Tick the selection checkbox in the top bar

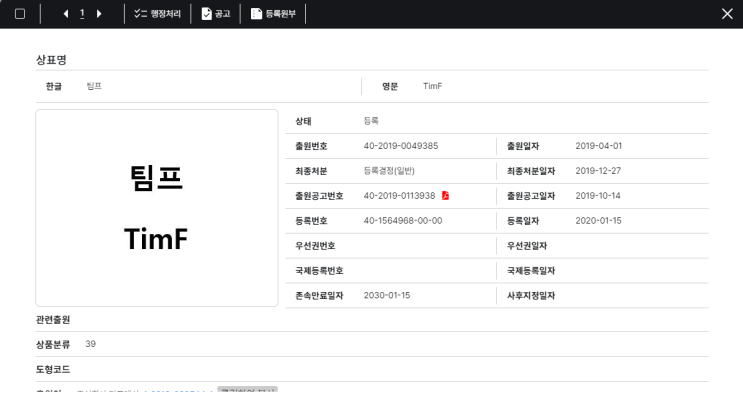pos(20,14)
